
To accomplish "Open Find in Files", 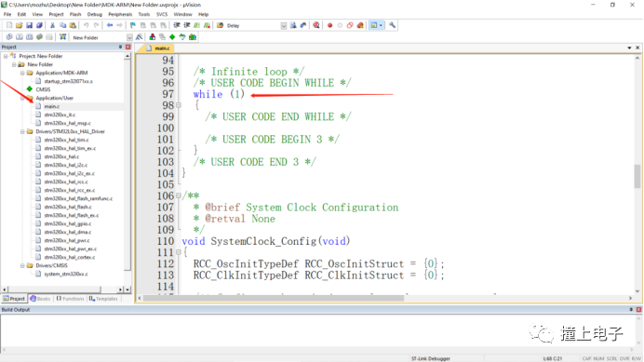I will click(x=221, y=25).
